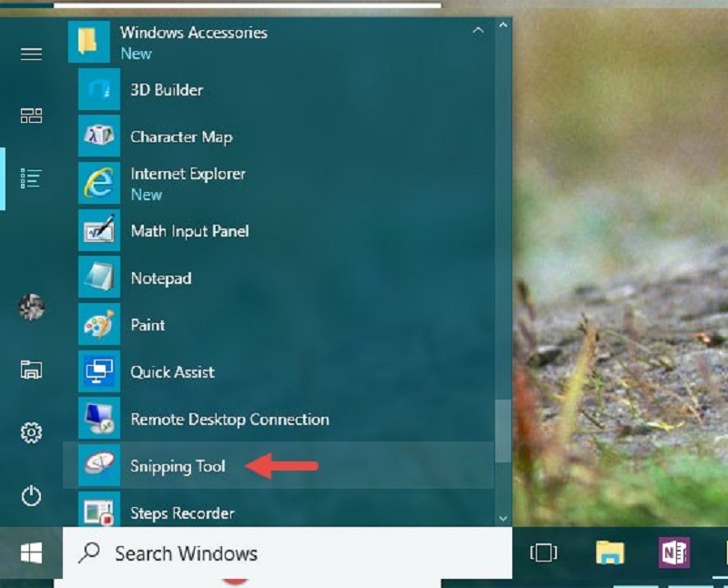Screen dimensions: 728x588
Task: Launch Character Map from its icon
Action: click(x=99, y=137)
